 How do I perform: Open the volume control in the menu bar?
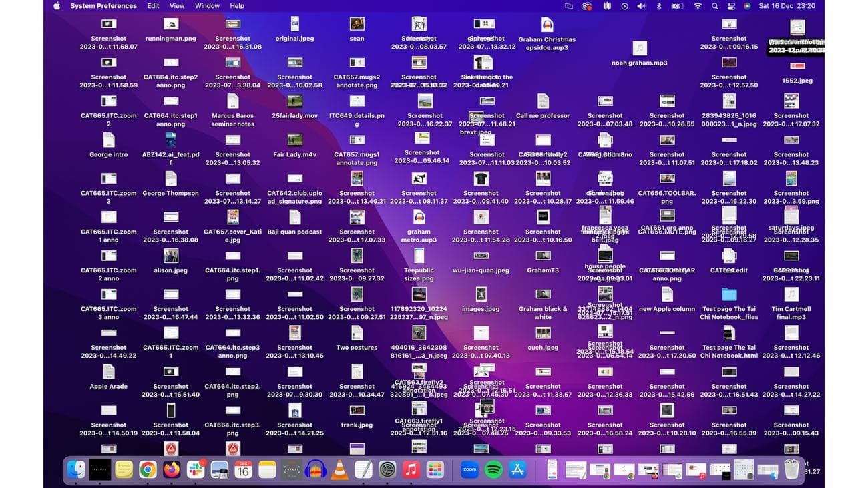point(641,5)
